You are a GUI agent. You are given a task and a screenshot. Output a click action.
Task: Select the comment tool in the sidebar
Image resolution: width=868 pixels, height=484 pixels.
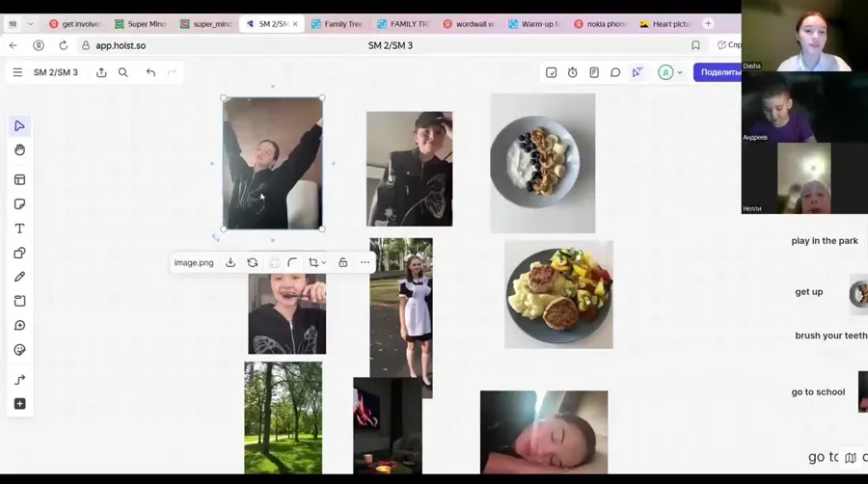click(x=19, y=325)
